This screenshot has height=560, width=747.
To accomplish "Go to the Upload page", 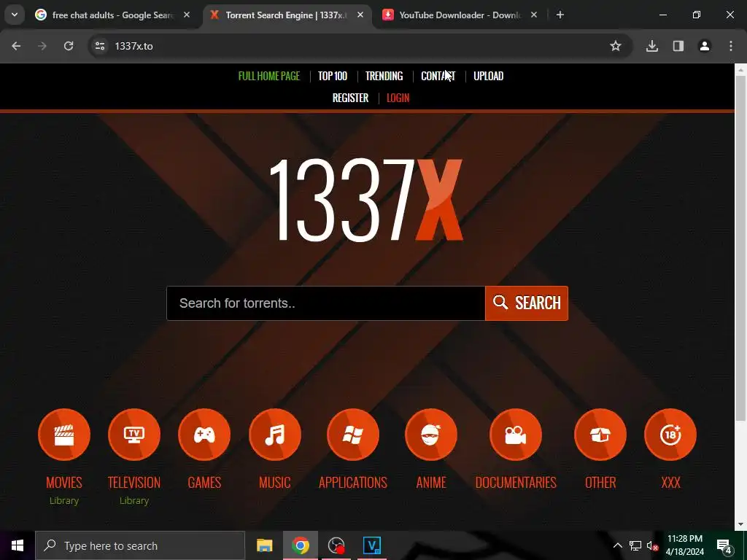I will 488,76.
